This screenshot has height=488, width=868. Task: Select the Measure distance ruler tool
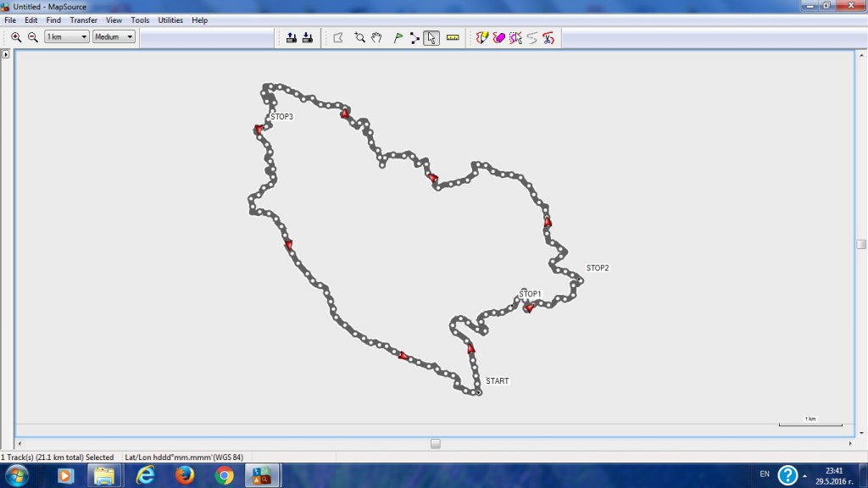[x=452, y=37]
